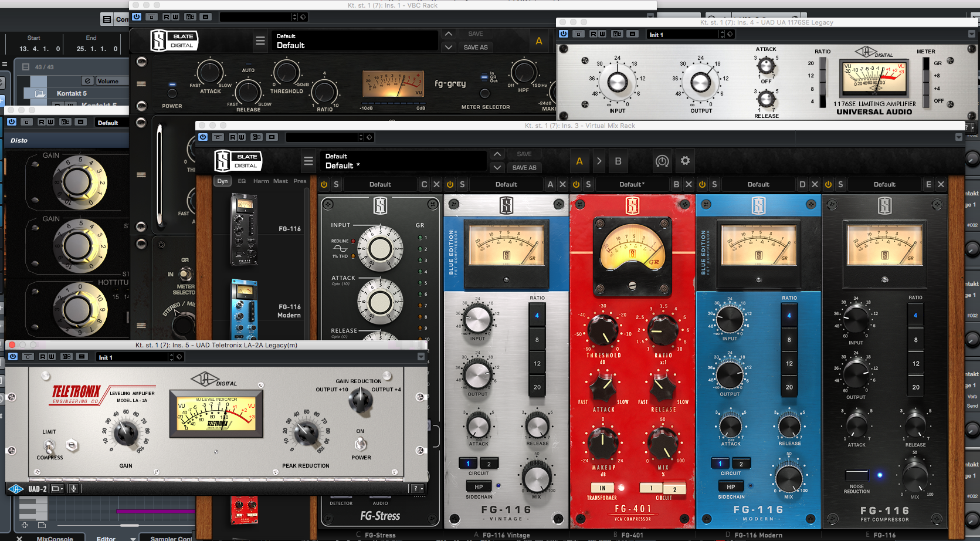The height and width of the screenshot is (541, 980).
Task: Open LA-2A Init 1 preset selector
Action: coord(134,357)
